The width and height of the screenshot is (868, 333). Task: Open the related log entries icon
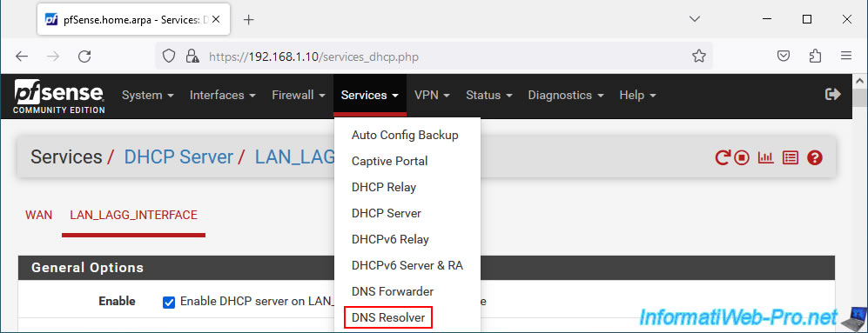(790, 158)
